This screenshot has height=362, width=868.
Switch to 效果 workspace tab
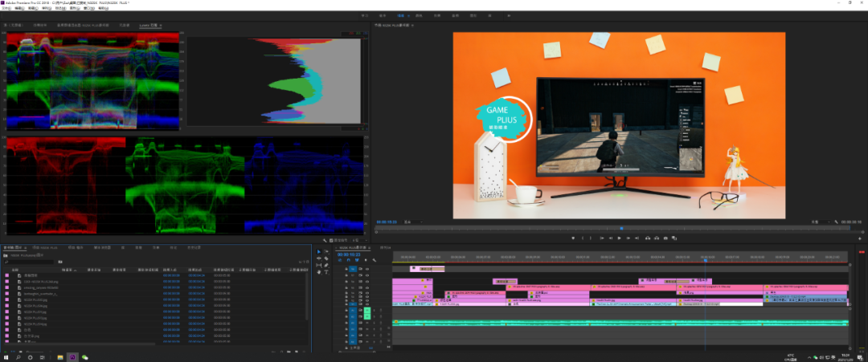[x=437, y=15]
